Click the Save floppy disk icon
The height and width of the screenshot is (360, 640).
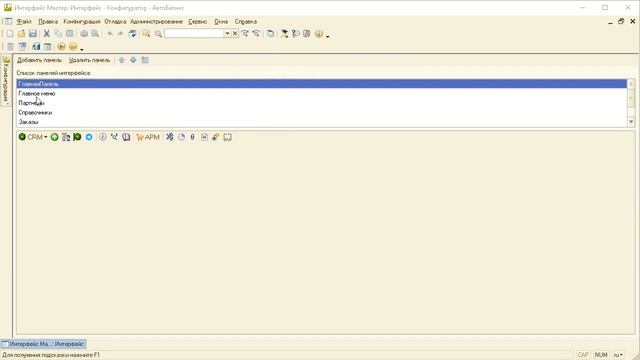tap(33, 34)
